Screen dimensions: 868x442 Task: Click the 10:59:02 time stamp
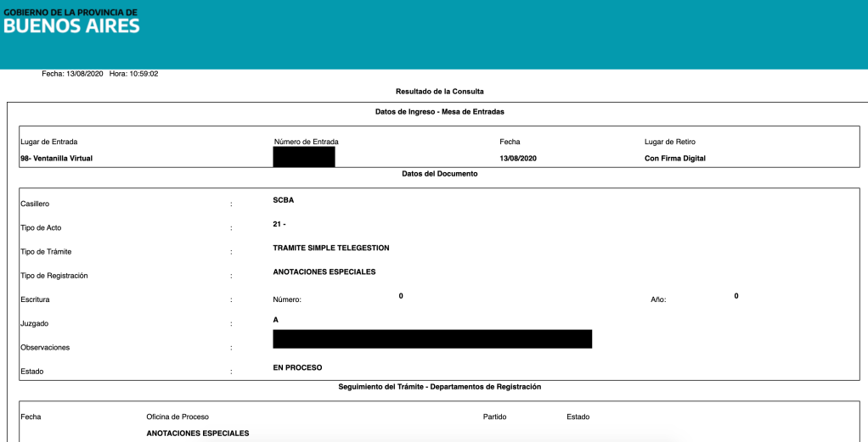point(144,74)
